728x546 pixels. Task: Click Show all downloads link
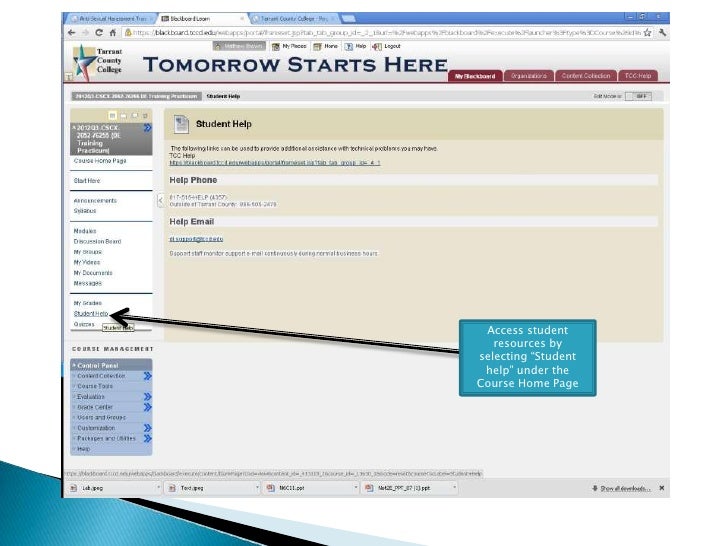click(625, 488)
